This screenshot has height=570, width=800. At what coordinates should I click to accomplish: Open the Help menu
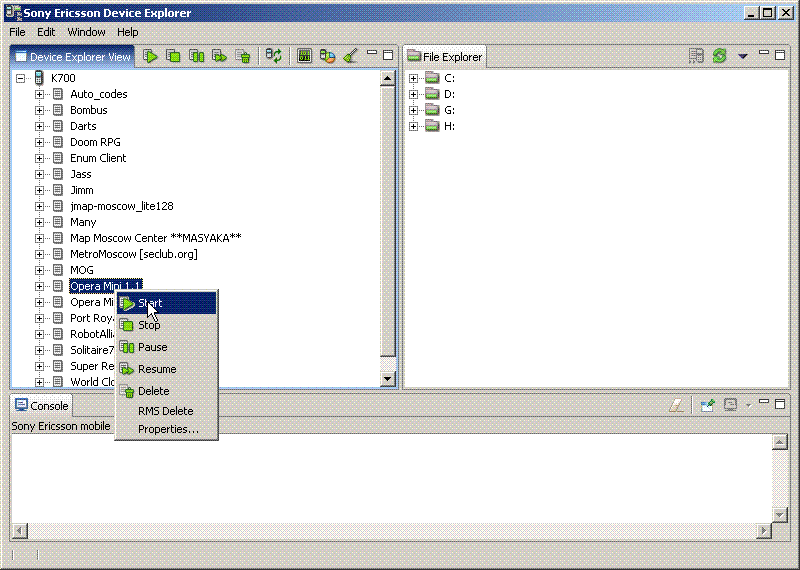(128, 32)
